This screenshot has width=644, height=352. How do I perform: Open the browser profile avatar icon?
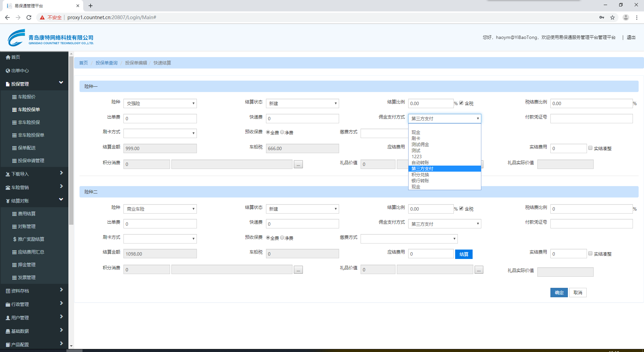(626, 17)
